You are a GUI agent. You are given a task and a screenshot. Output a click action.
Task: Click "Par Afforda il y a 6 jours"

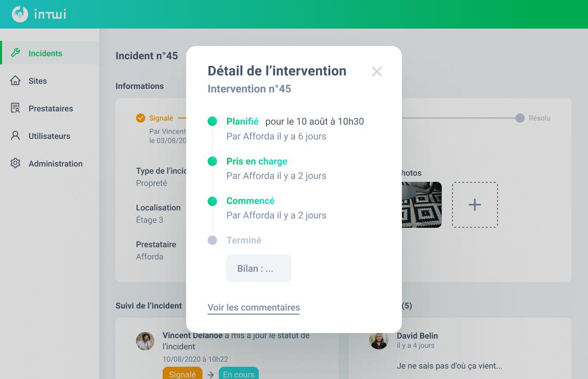(x=277, y=136)
